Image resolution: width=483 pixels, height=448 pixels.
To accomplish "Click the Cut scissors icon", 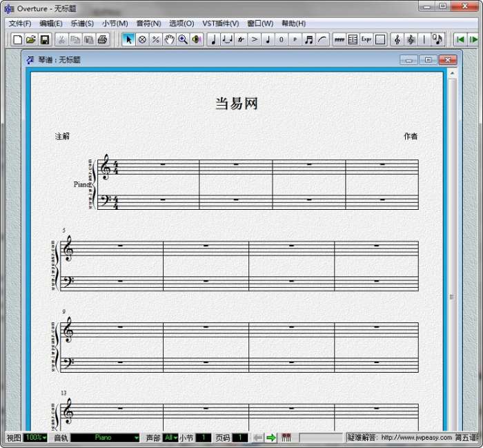I will point(61,40).
